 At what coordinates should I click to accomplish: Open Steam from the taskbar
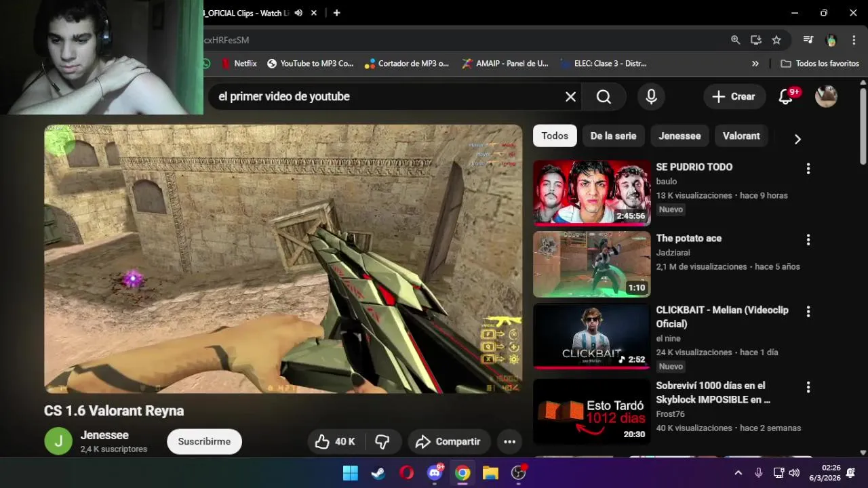pyautogui.click(x=378, y=473)
